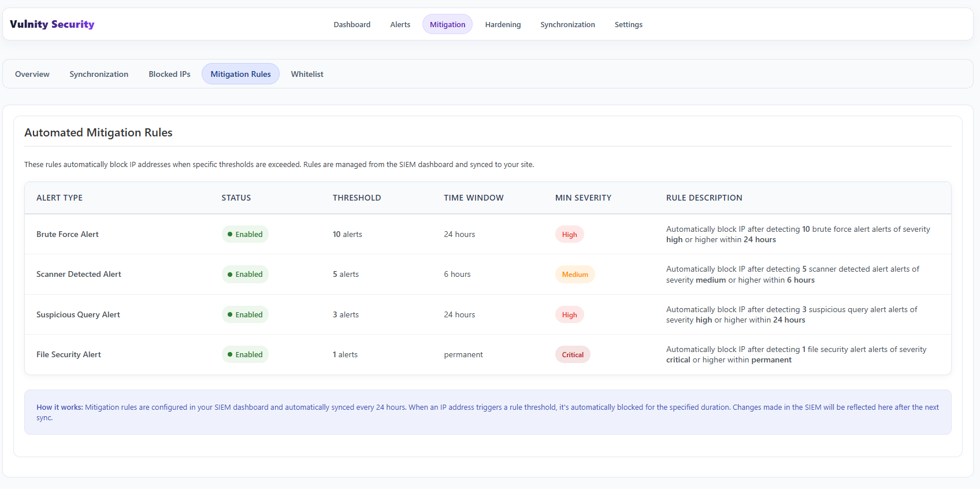Select the Mitigation Rules sub-tab
Image resolution: width=980 pixels, height=489 pixels.
[x=240, y=74]
